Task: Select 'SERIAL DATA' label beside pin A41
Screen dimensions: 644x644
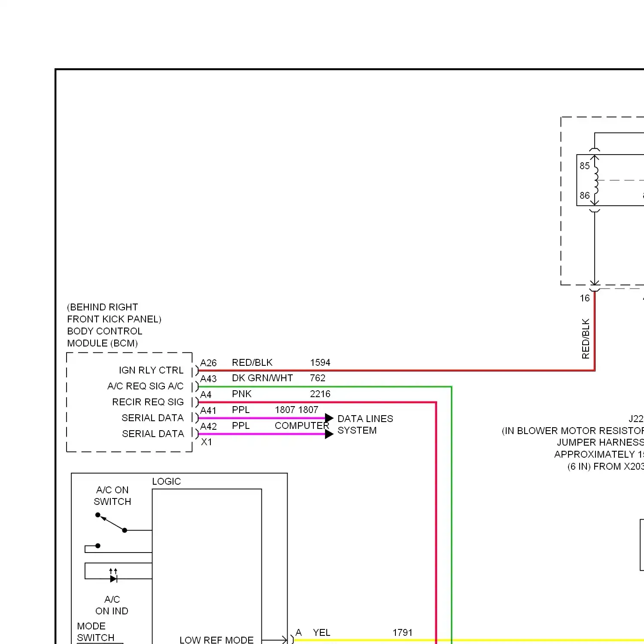Action: click(152, 418)
